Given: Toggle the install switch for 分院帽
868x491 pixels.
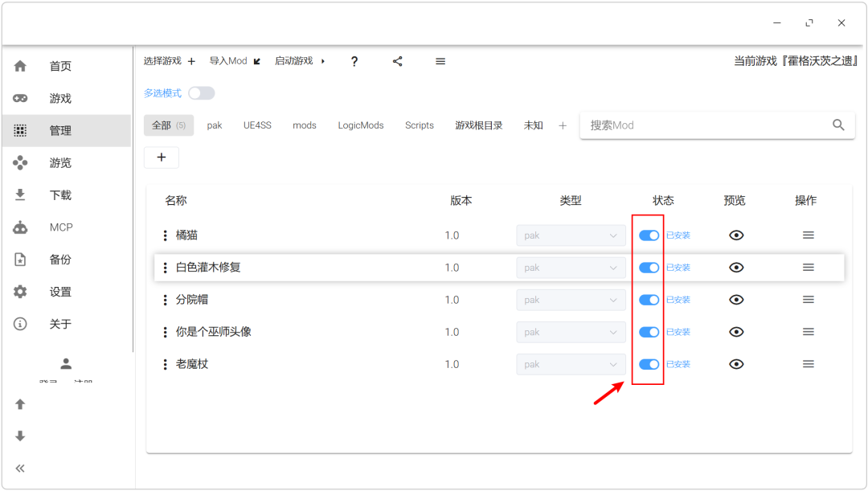Looking at the screenshot, I should pyautogui.click(x=649, y=300).
